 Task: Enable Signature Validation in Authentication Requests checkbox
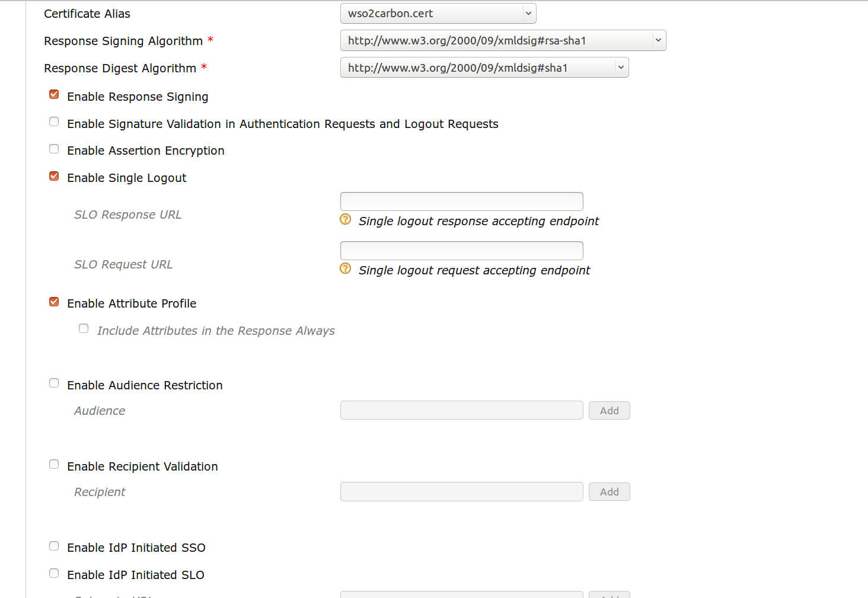tap(54, 122)
